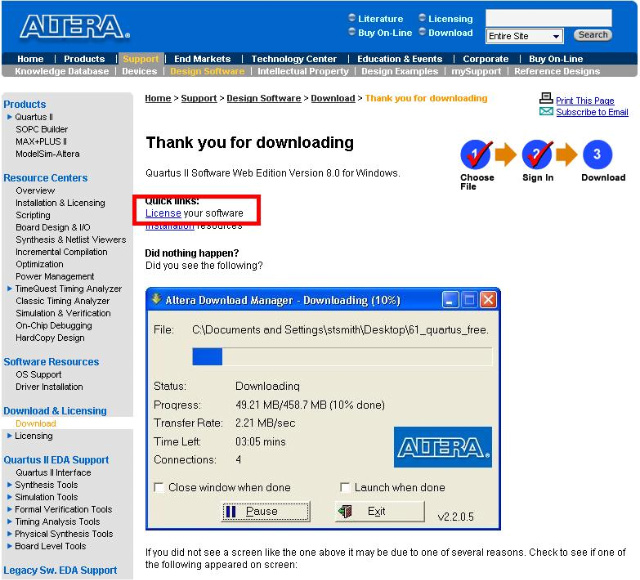Open the Corporate navigation tab

click(x=486, y=59)
